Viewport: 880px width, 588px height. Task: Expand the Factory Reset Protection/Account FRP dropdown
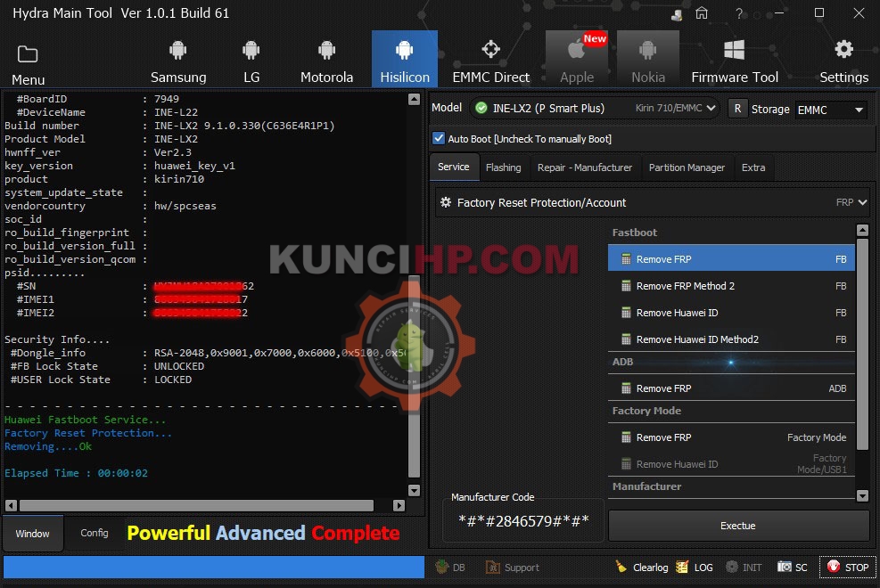(x=653, y=202)
